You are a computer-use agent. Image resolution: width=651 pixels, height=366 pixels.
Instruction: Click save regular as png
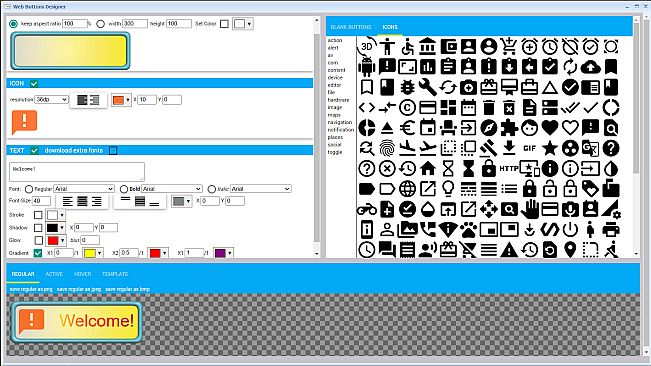(x=31, y=289)
